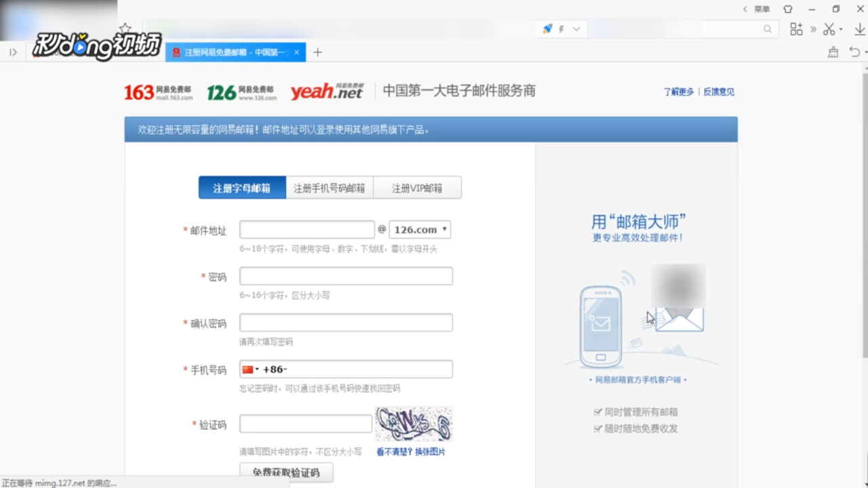868x488 pixels.
Task: Click the search magnifier icon
Action: (x=768, y=29)
